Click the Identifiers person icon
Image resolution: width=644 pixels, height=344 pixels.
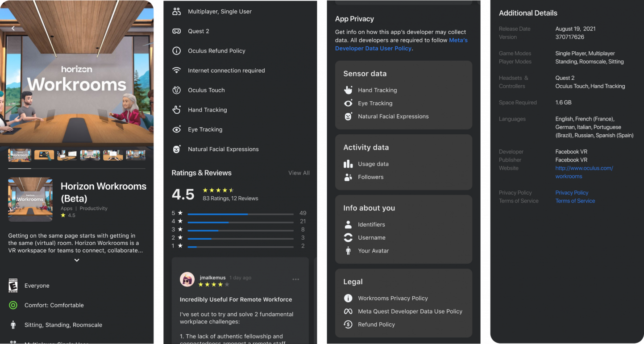348,224
